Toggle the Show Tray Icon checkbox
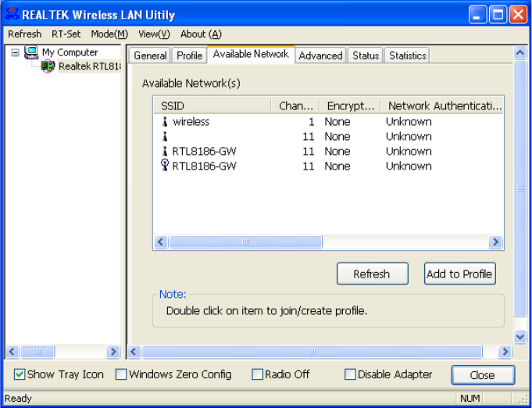Screen dimensions: 532x408 [x=20, y=374]
